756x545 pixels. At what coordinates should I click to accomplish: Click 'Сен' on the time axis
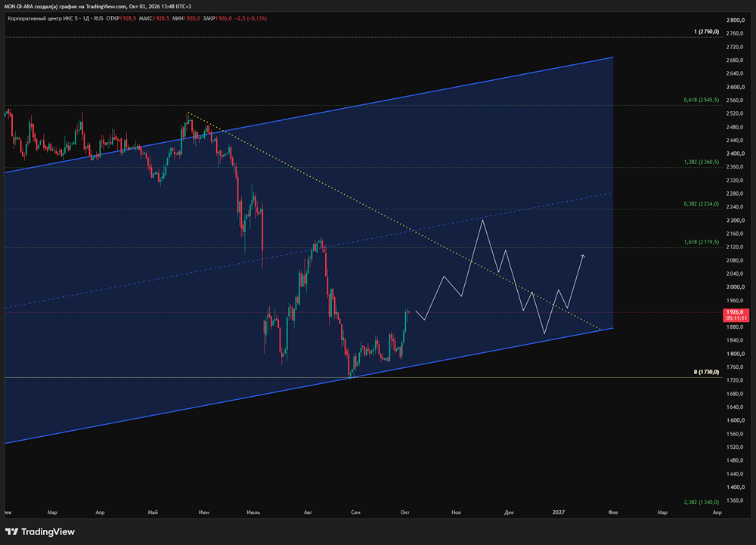point(355,512)
